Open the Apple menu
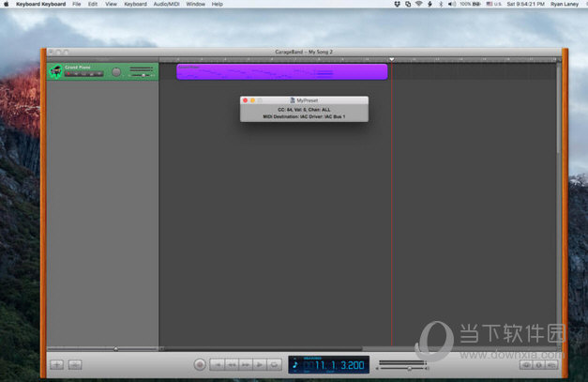Image resolution: width=588 pixels, height=382 pixels. (6, 4)
